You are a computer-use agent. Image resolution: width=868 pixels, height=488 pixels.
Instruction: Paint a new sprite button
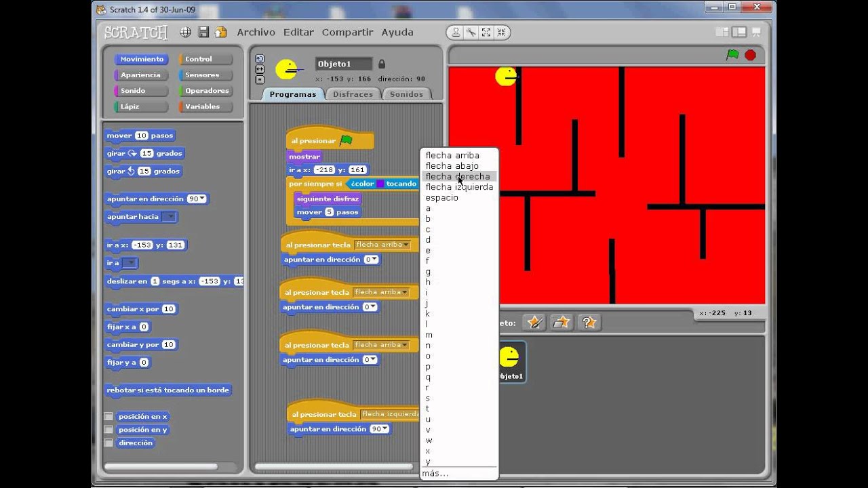coord(535,323)
